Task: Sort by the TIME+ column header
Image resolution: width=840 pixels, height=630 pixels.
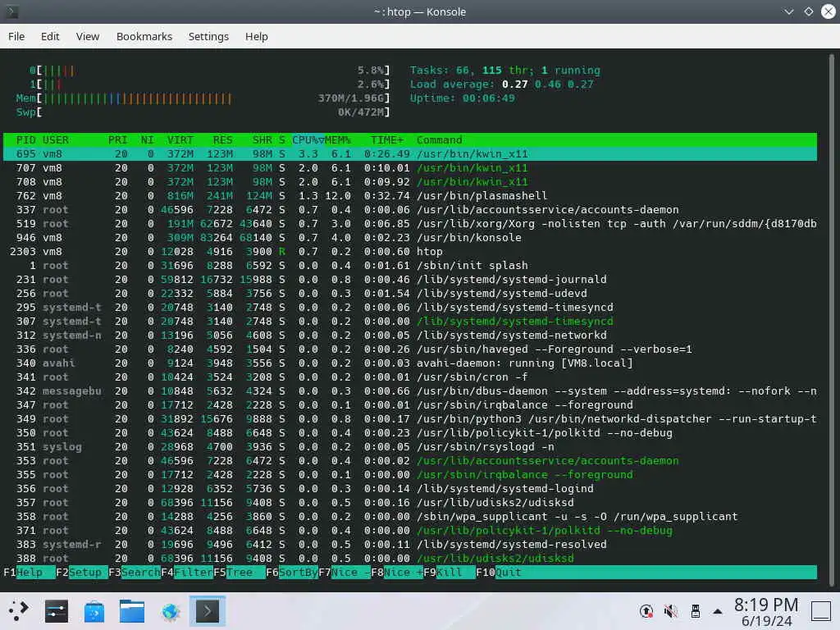Action: tap(387, 139)
